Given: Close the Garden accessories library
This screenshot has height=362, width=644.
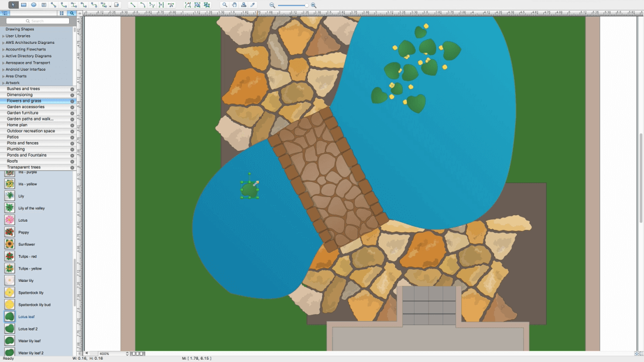Looking at the screenshot, I should tap(72, 106).
